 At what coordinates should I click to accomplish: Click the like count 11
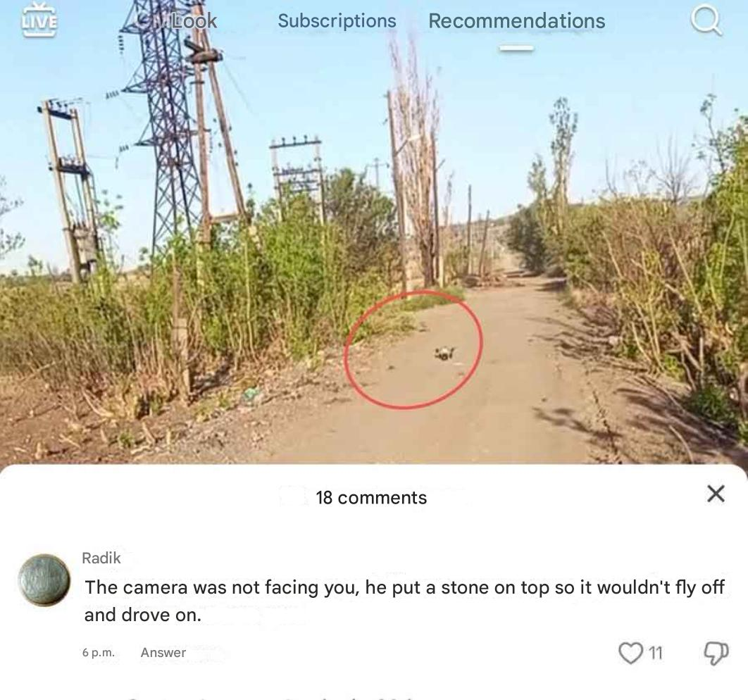tap(656, 653)
